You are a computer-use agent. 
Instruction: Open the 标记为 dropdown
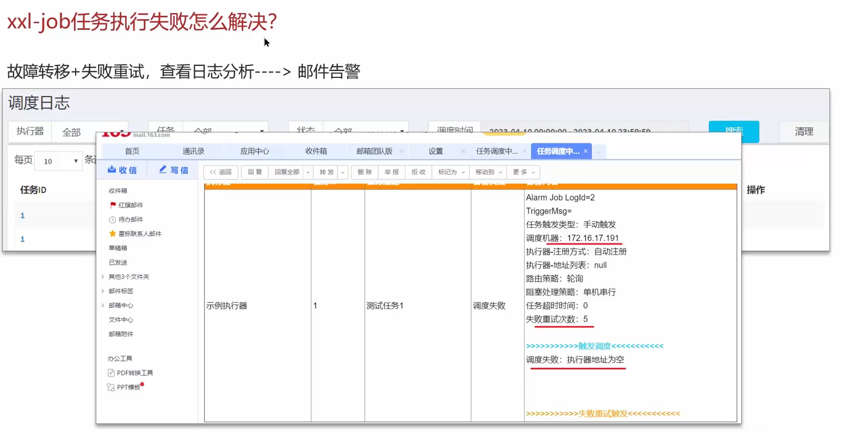click(x=451, y=172)
